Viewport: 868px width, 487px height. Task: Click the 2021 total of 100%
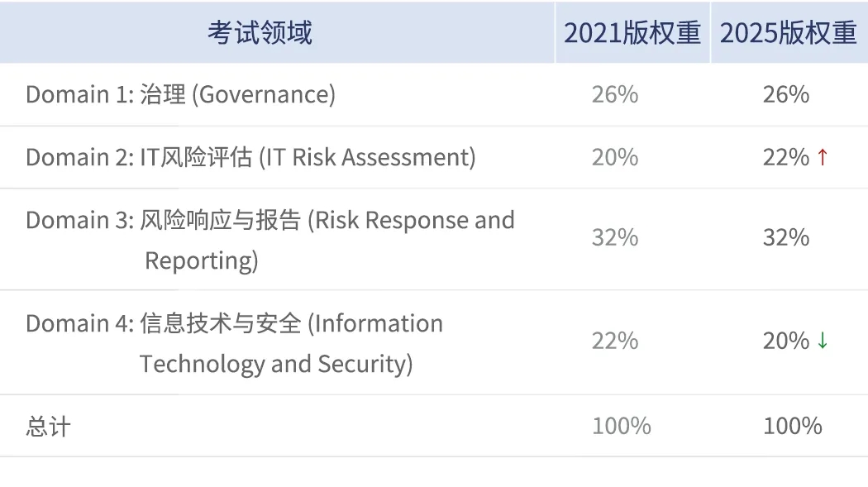(622, 427)
